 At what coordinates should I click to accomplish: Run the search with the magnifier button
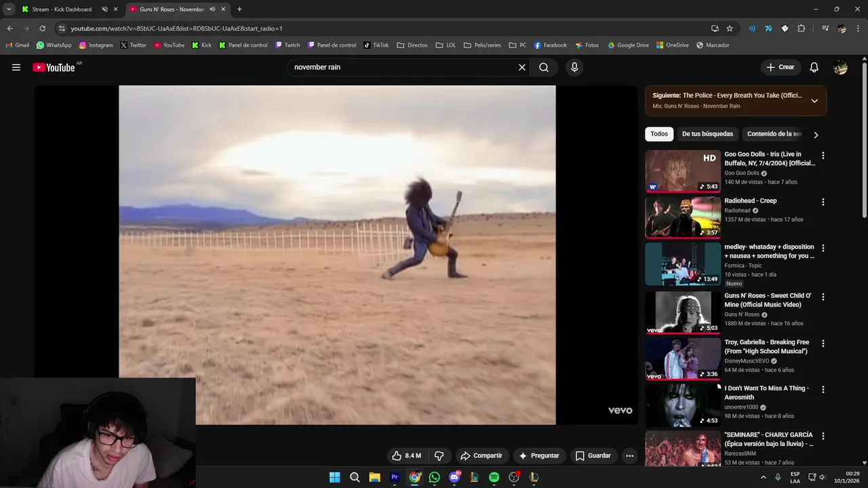(x=544, y=67)
